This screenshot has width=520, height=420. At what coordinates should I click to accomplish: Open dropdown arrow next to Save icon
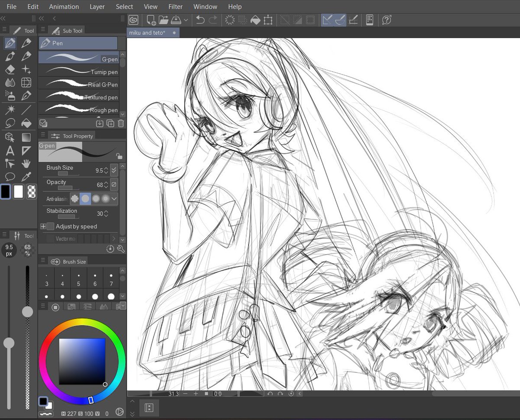tap(186, 20)
